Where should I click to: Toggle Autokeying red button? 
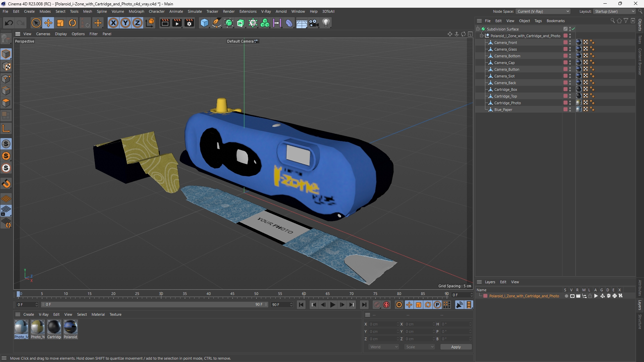[x=386, y=305]
